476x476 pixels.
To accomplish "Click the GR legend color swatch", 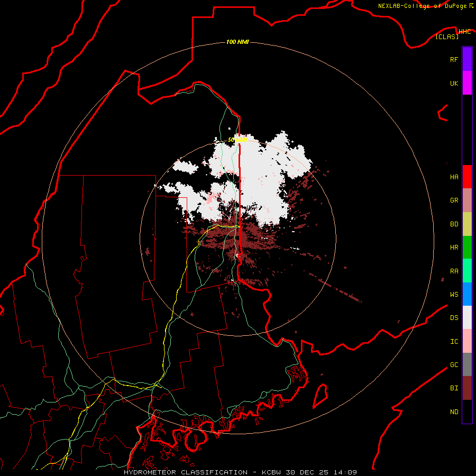I will coord(467,200).
